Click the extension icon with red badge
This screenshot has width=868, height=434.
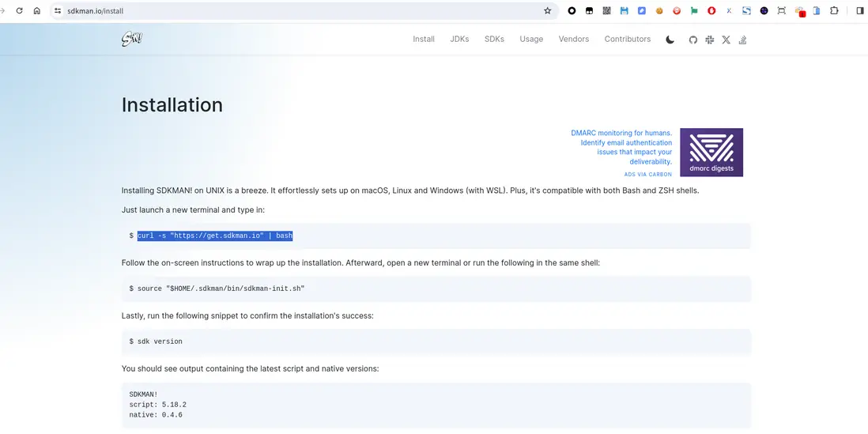point(799,11)
